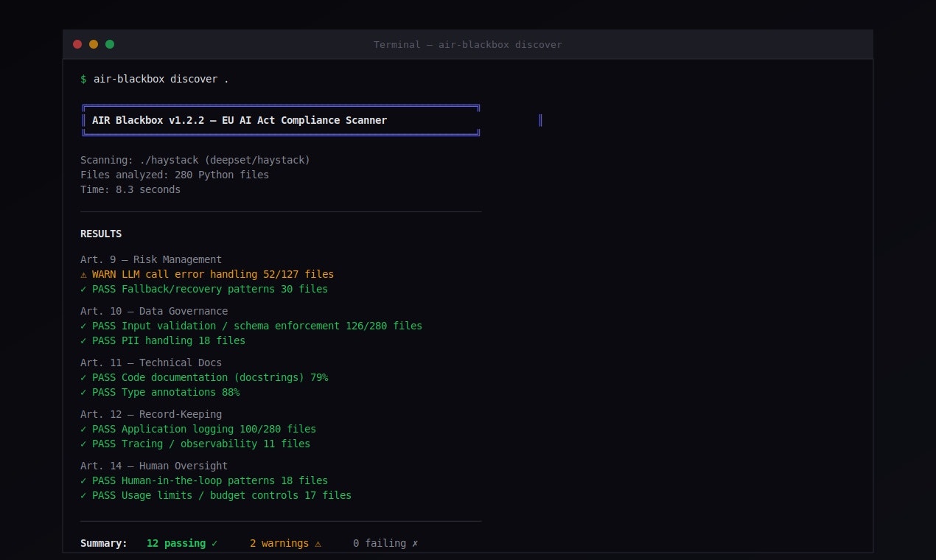Click the 'Art. 11 — Technical Docs' heading
Viewport: 936px width, 560px height.
(x=151, y=363)
